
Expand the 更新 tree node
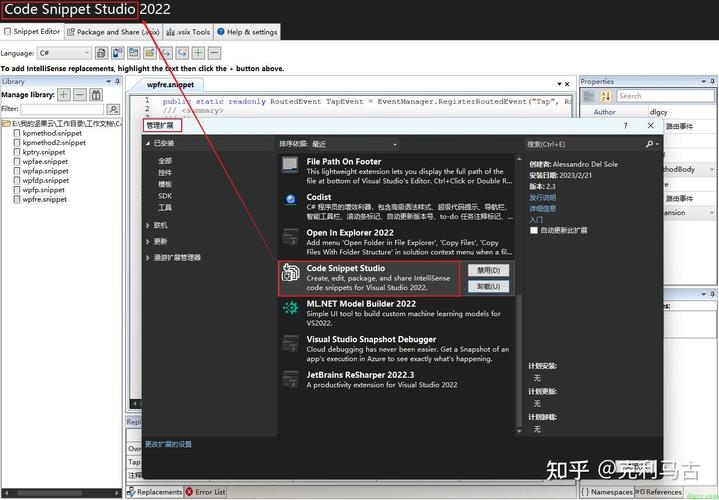[148, 242]
